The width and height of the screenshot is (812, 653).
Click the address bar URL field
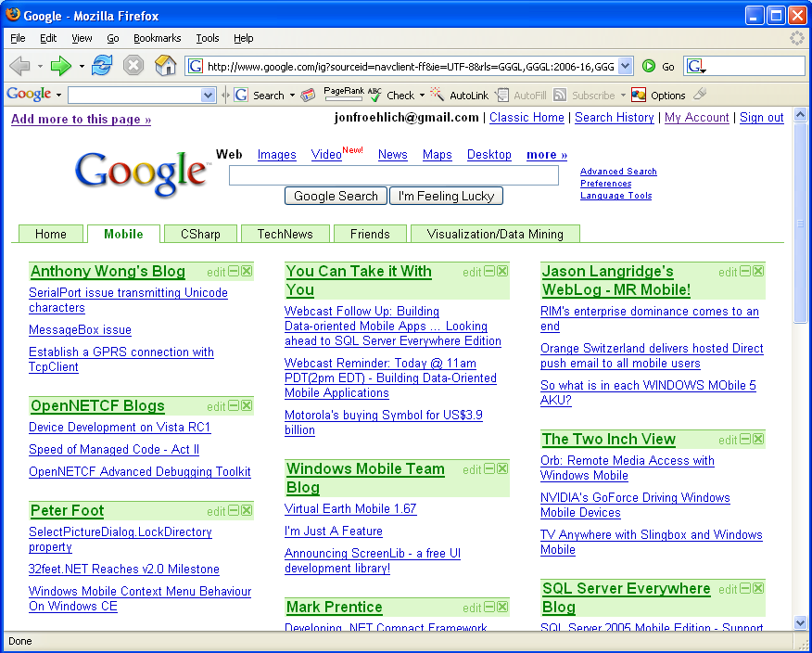click(x=409, y=66)
